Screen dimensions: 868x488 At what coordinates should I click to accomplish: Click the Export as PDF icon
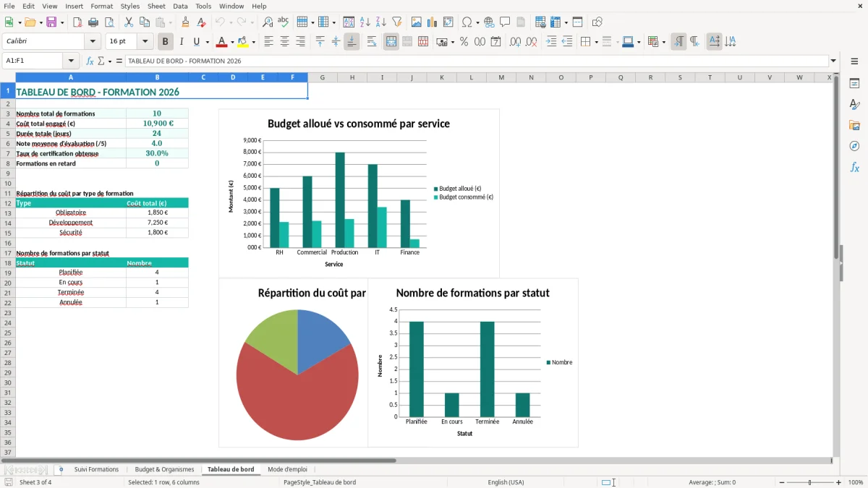click(77, 22)
